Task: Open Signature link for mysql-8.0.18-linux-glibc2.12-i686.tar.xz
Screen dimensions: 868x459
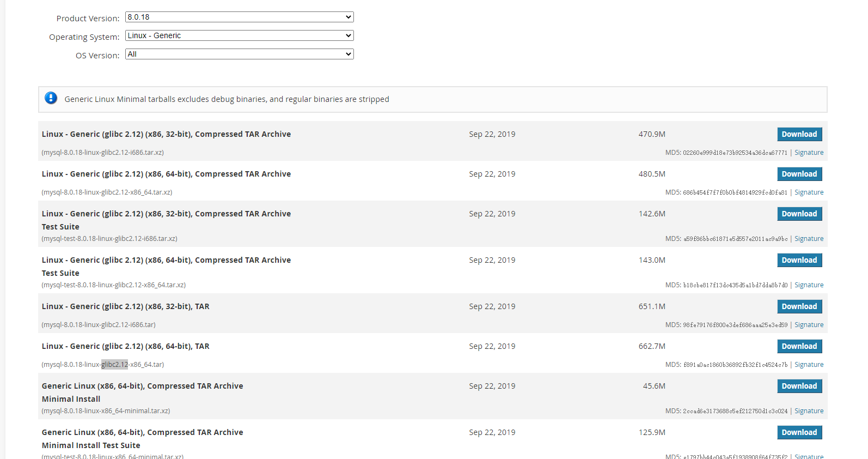Action: pyautogui.click(x=809, y=153)
